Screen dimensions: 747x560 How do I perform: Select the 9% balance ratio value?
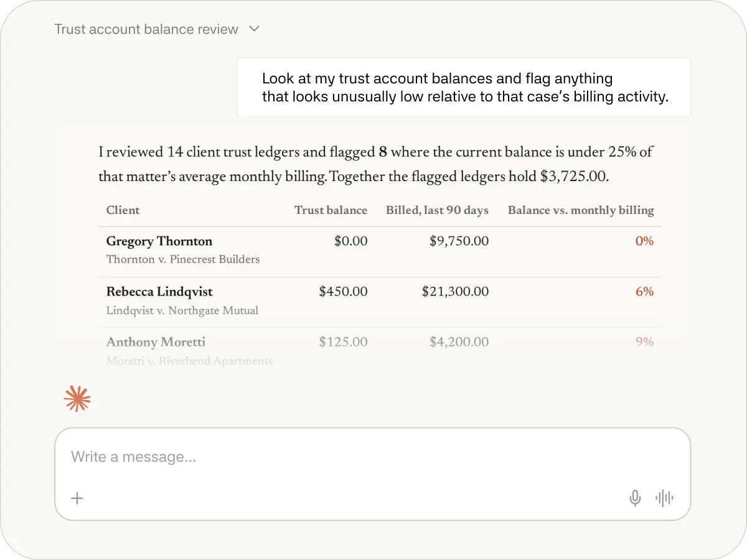point(644,342)
